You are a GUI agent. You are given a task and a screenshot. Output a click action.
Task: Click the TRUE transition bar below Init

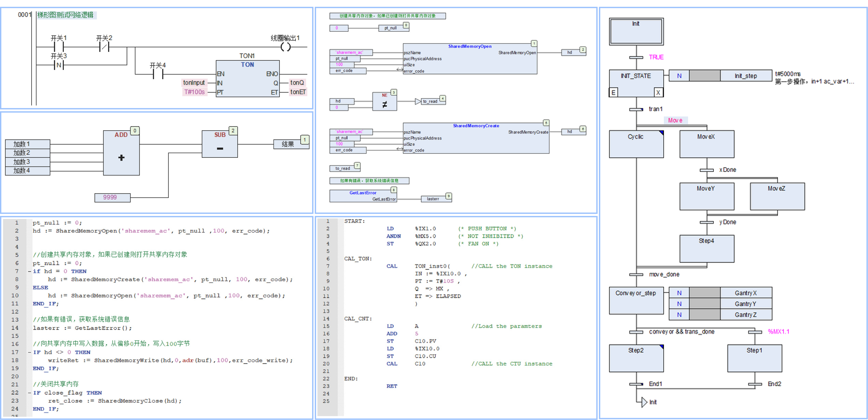636,58
